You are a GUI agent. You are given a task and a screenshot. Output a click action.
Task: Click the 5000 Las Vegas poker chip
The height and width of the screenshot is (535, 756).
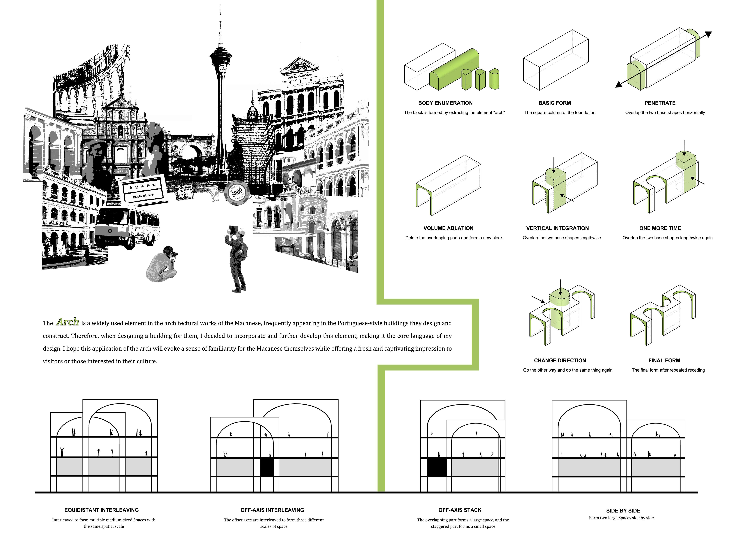[x=237, y=193]
